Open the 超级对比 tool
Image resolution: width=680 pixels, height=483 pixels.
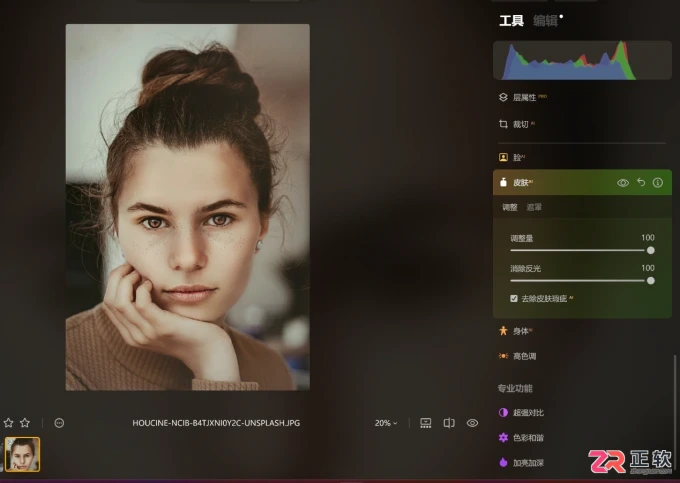(x=521, y=412)
